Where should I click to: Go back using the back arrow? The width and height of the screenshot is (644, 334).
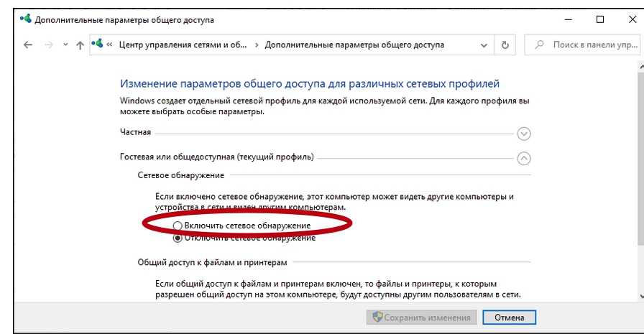(x=28, y=45)
